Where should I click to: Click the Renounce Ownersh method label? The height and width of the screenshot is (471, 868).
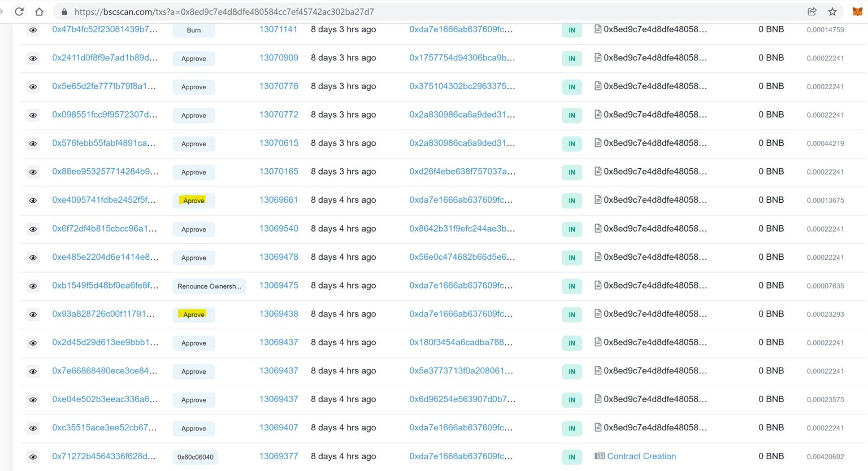[x=209, y=286]
